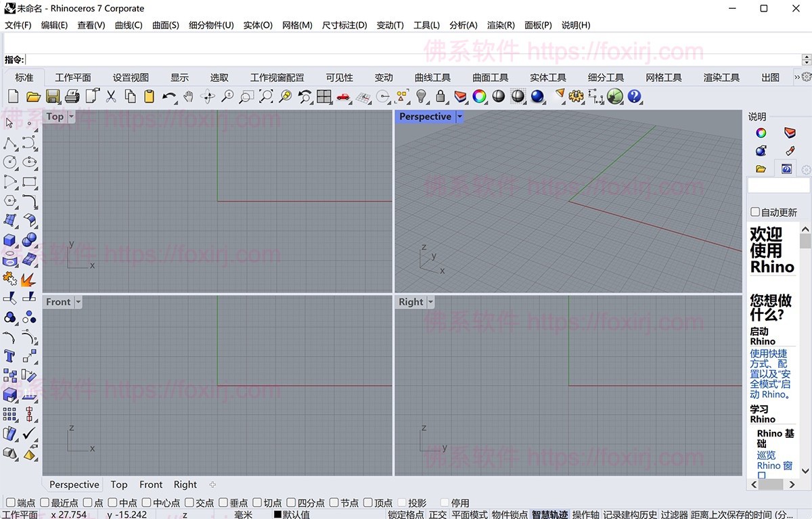The height and width of the screenshot is (519, 812).
Task: Select the sphere creation tool
Action: click(x=28, y=238)
